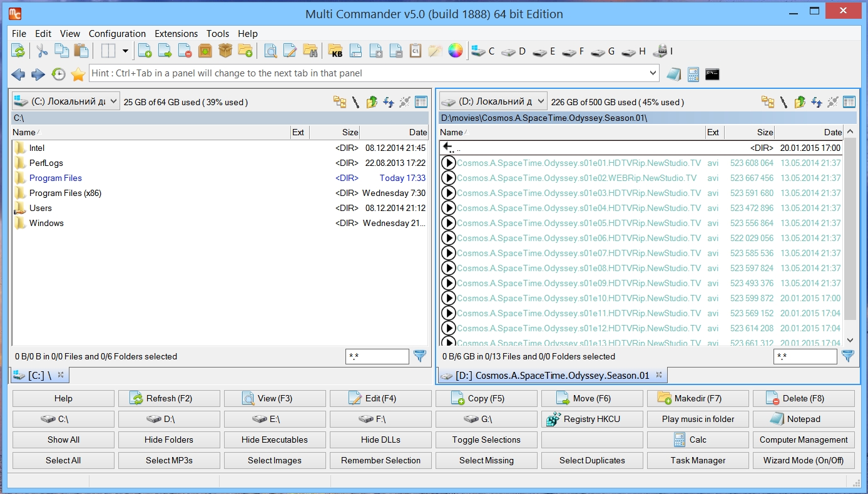868x494 pixels.
Task: Switch to drive D in the toolbar
Action: coord(513,51)
